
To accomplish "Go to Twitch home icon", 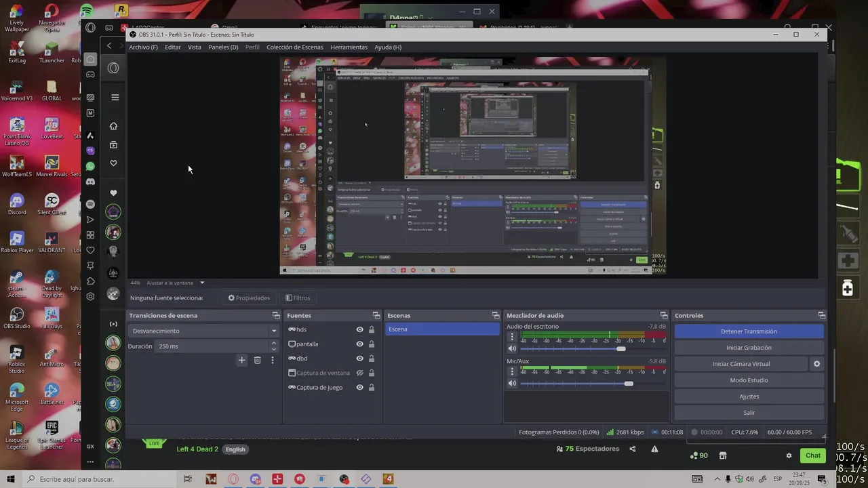I will (x=113, y=126).
